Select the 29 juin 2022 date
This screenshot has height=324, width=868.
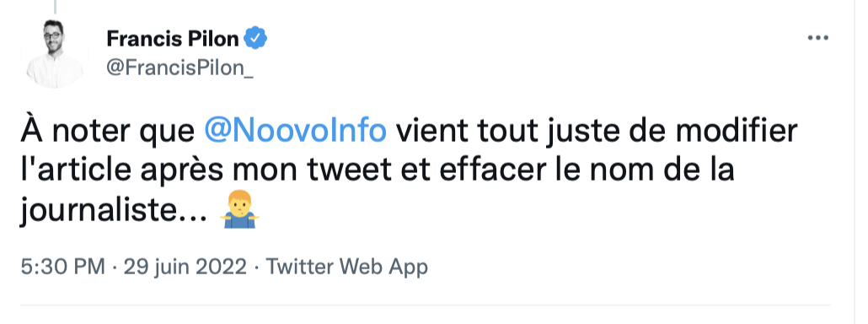pyautogui.click(x=185, y=267)
